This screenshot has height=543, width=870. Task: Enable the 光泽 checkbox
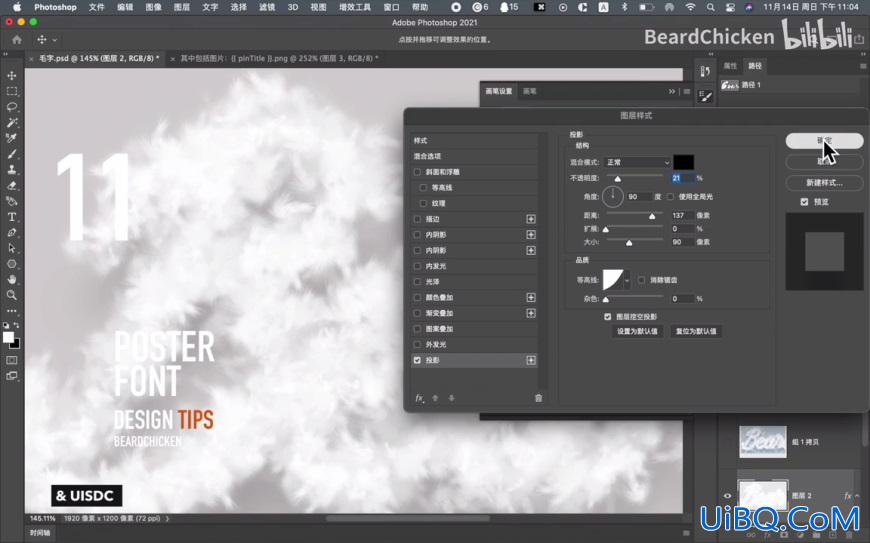(417, 282)
